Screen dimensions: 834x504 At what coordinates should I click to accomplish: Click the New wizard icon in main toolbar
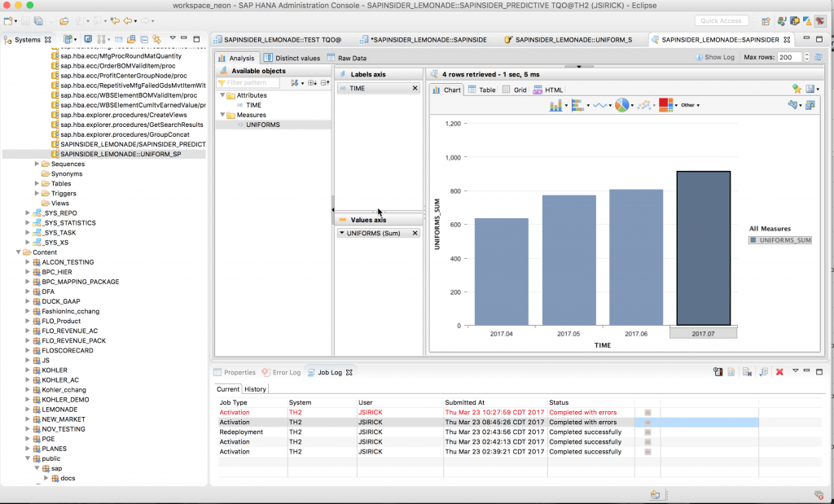click(8, 20)
